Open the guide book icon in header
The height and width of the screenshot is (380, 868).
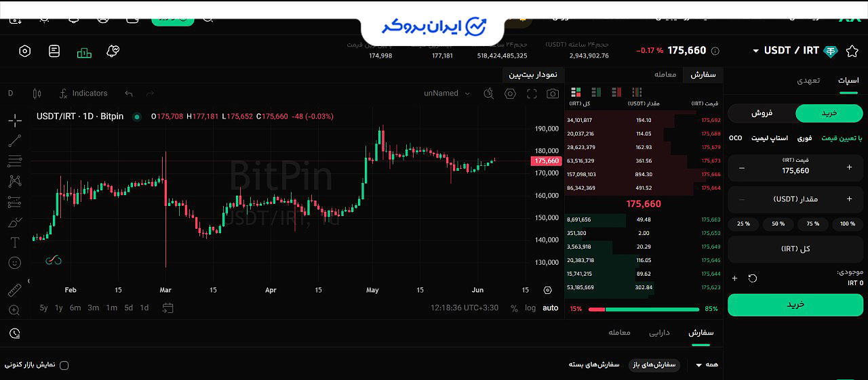pyautogui.click(x=54, y=51)
